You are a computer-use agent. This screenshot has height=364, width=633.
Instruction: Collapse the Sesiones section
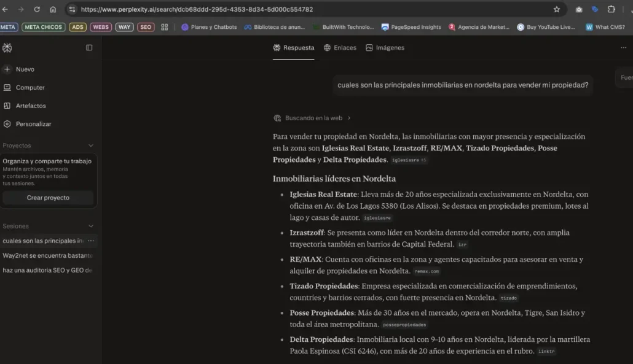tap(91, 226)
